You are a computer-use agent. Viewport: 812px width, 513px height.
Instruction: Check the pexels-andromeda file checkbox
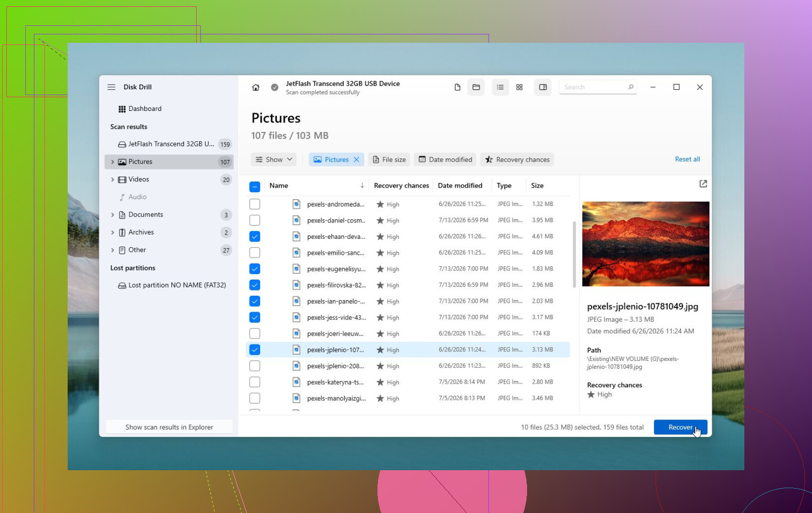(255, 204)
